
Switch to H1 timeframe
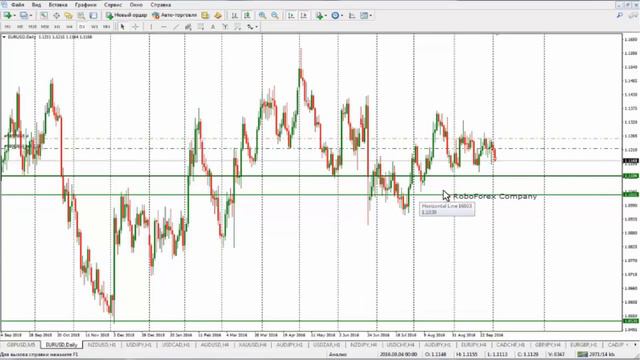[57, 27]
